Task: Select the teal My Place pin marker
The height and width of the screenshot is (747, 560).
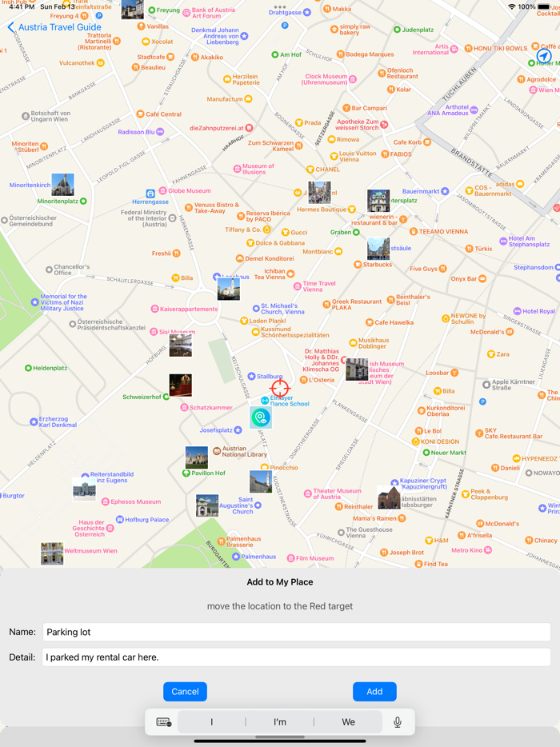Action: click(x=261, y=417)
